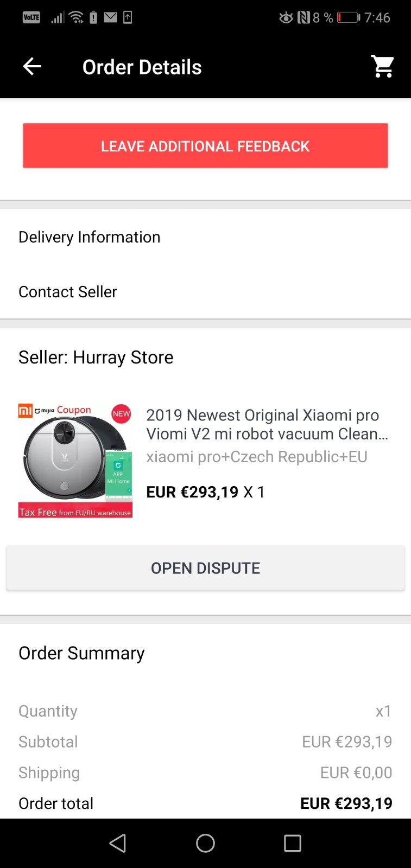Tap Android back navigation triangle
This screenshot has width=411, height=868.
click(x=118, y=843)
